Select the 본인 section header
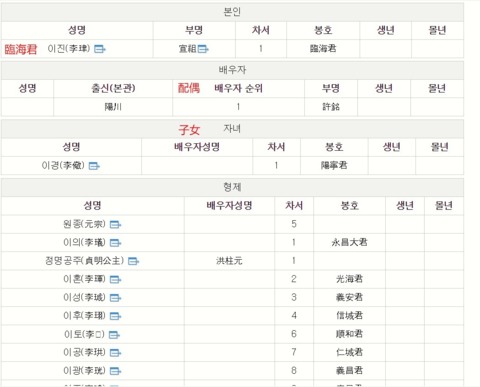Screen dimensions: 480x387 click(232, 12)
